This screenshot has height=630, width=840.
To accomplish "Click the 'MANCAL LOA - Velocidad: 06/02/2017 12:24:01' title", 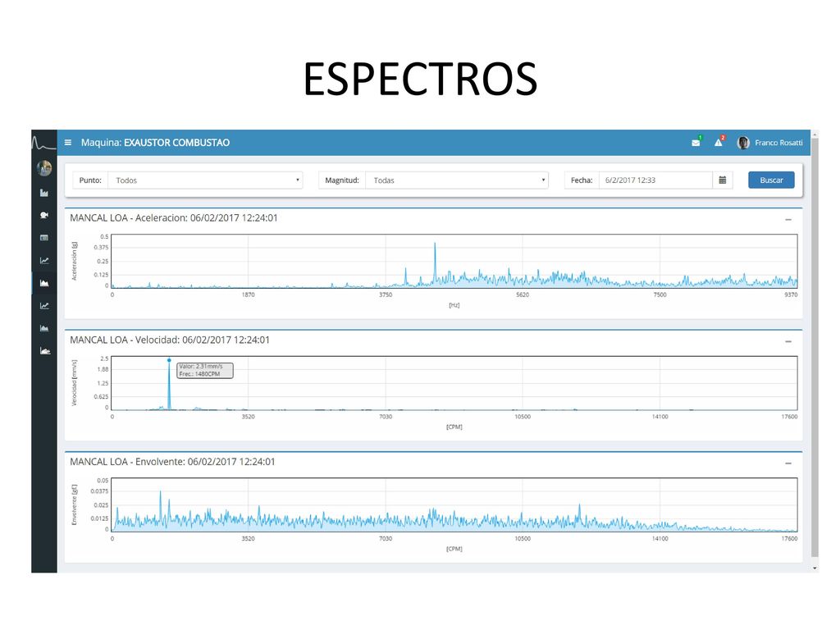I will pyautogui.click(x=170, y=340).
